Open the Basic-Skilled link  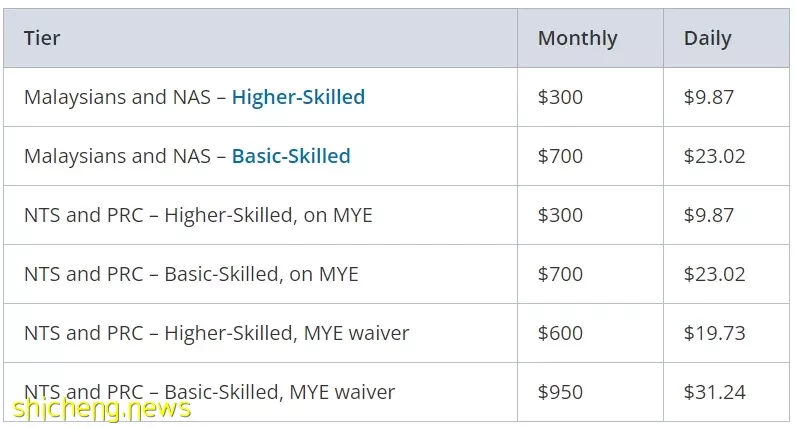pos(291,156)
